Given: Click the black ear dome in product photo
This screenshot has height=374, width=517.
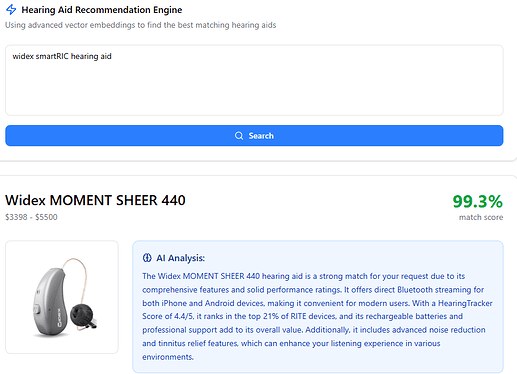Looking at the screenshot, I should pos(82,315).
